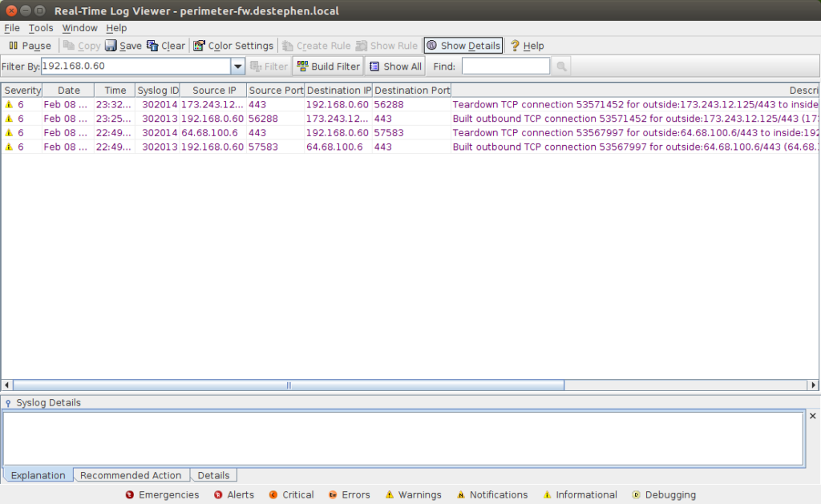The height and width of the screenshot is (504, 821).
Task: Sort by the Time column header
Action: coord(115,90)
